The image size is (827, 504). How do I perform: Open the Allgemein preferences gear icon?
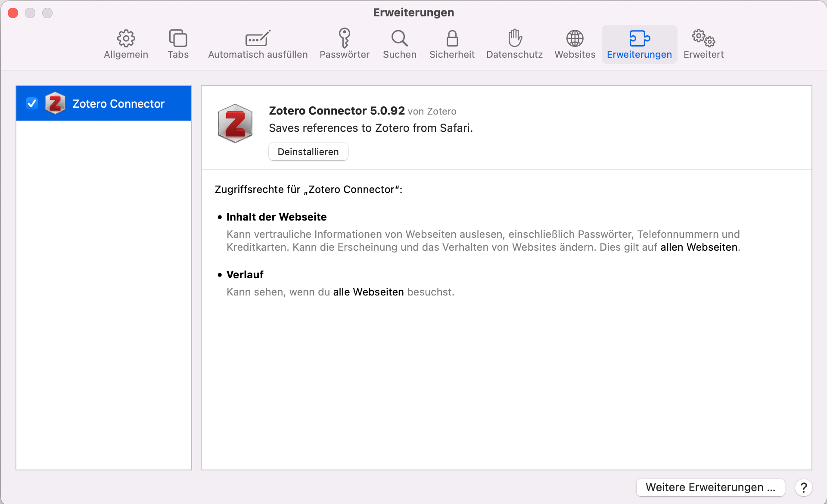[x=126, y=38]
